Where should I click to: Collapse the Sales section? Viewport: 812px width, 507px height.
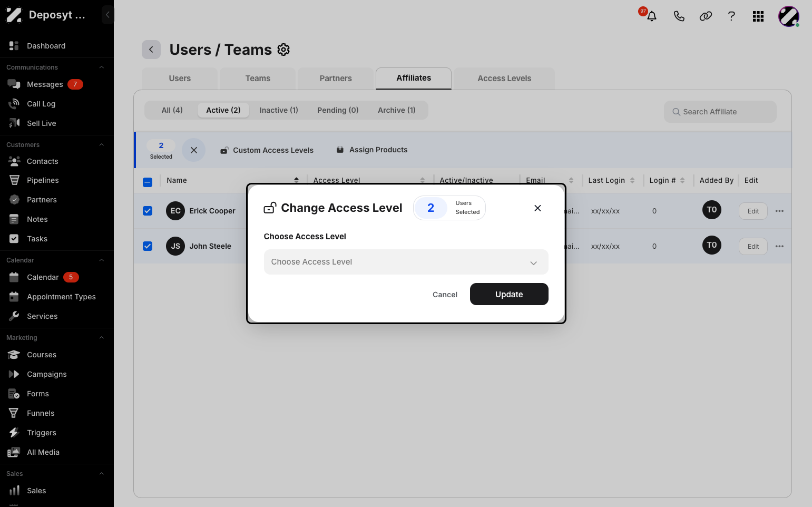click(x=102, y=474)
